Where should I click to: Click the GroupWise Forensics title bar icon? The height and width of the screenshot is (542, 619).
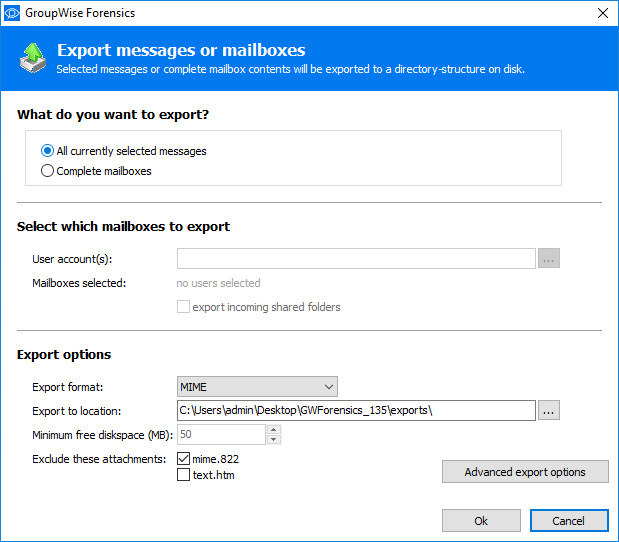tap(13, 13)
